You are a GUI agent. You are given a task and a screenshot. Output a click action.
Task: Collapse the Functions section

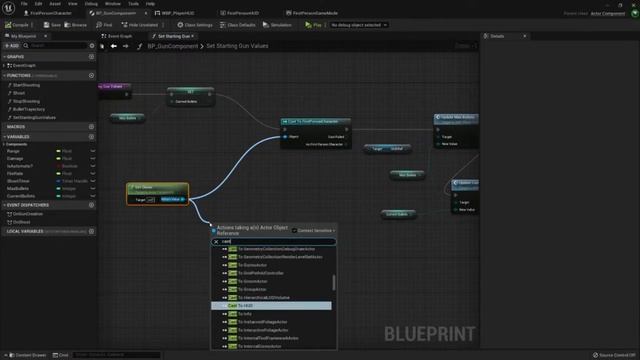[4, 76]
